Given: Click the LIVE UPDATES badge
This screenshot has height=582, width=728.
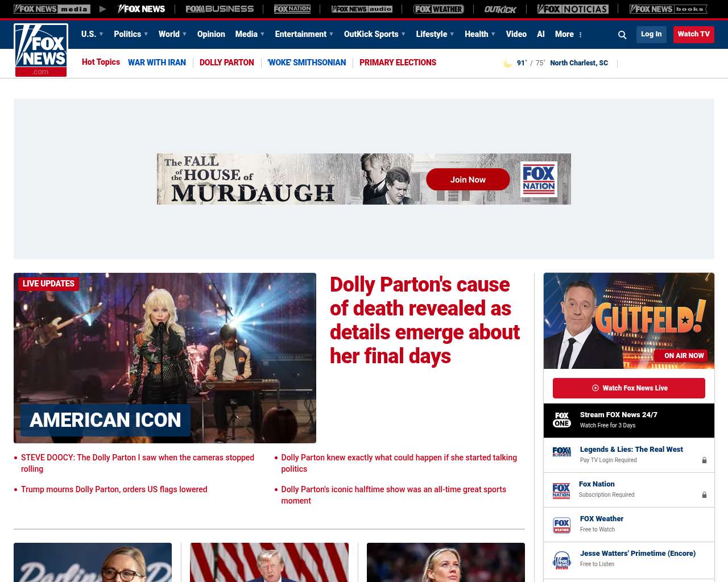Looking at the screenshot, I should pyautogui.click(x=48, y=284).
